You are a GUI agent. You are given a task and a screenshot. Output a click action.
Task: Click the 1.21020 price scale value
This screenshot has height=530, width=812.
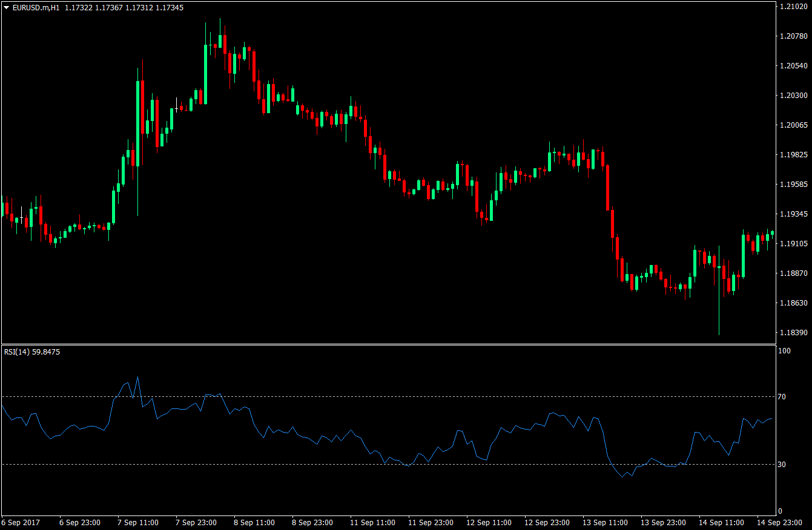(x=795, y=7)
